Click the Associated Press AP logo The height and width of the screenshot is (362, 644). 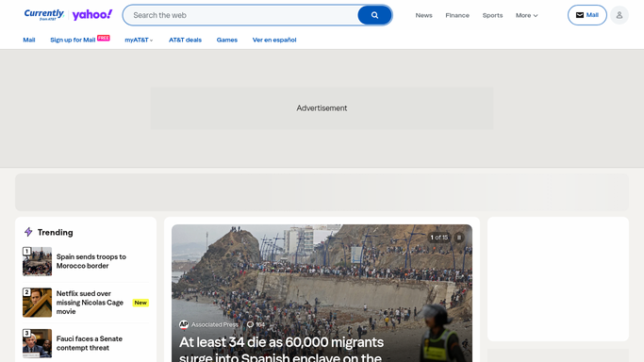tap(184, 324)
